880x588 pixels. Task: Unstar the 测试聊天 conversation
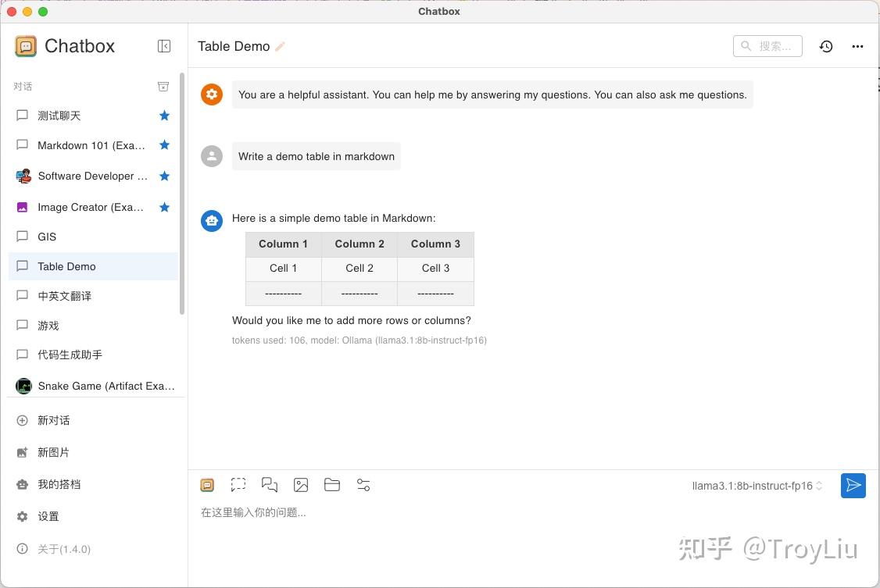164,115
